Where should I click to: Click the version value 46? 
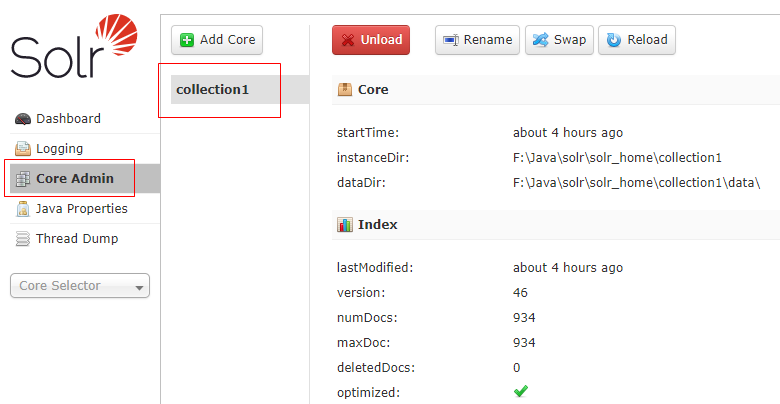pos(520,293)
